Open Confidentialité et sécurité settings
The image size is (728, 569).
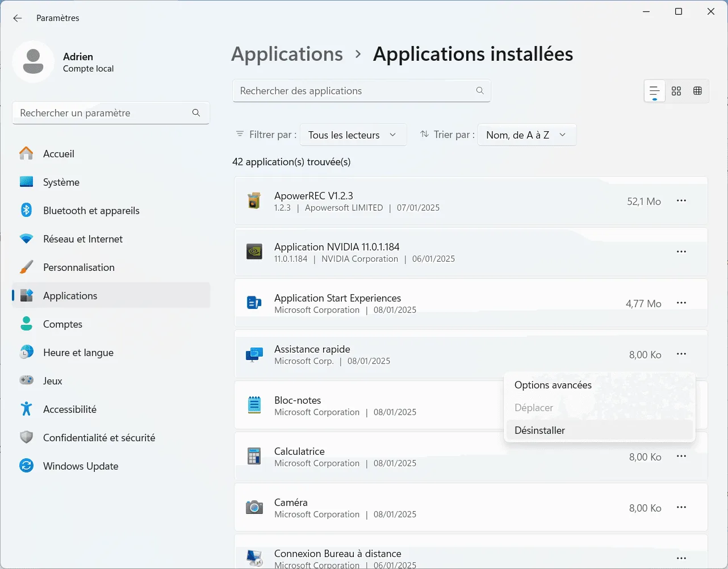coord(111,437)
